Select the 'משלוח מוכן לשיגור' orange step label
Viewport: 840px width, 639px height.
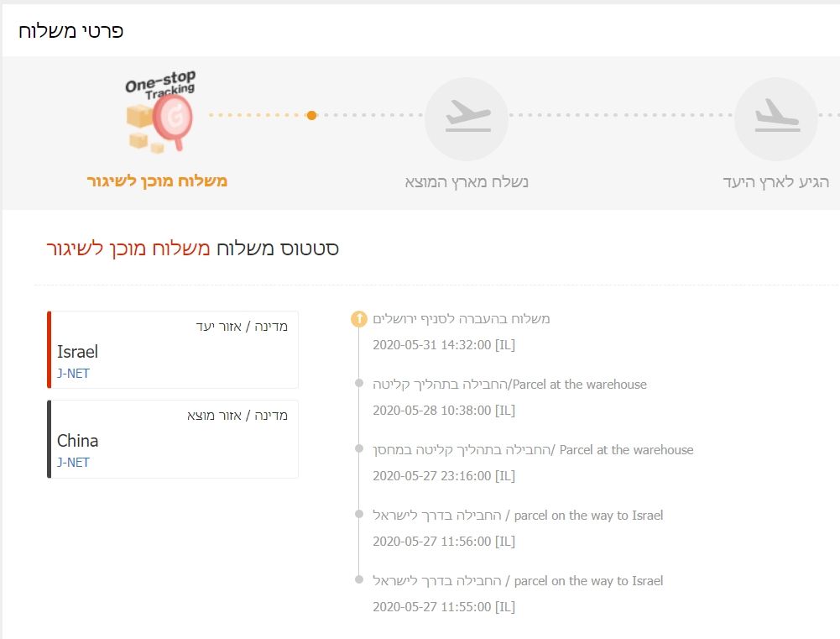(157, 181)
